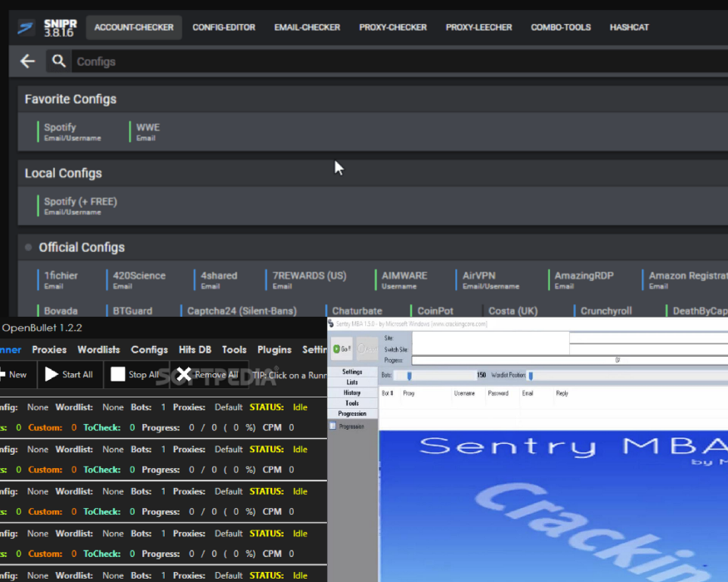Click the Site input field in Sentry MBA
The height and width of the screenshot is (582, 728).
click(x=490, y=338)
